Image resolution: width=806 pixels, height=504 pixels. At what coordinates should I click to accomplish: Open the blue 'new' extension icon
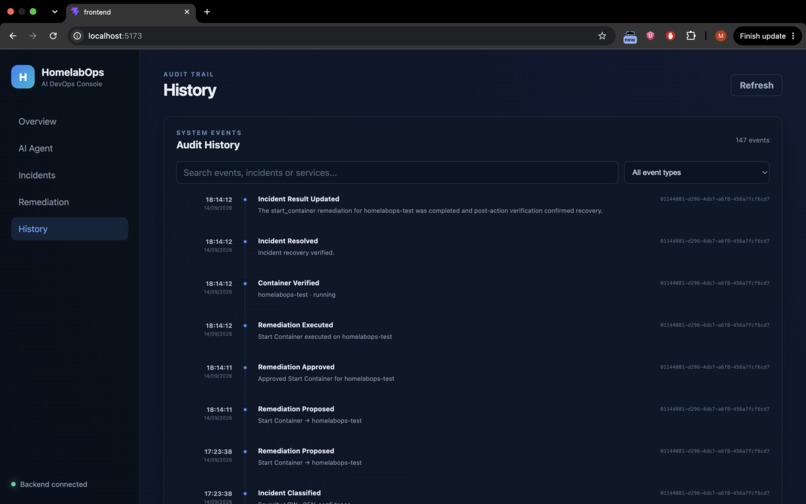630,37
